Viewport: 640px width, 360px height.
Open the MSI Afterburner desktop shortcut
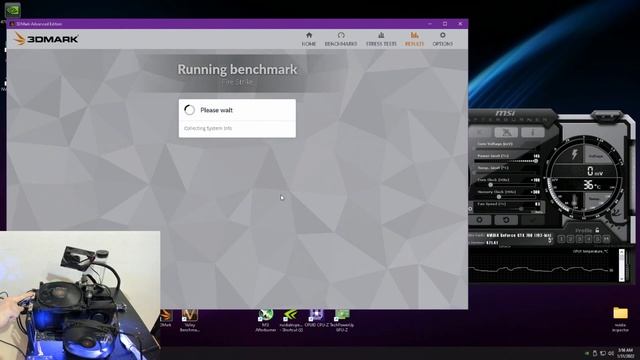coord(265,320)
